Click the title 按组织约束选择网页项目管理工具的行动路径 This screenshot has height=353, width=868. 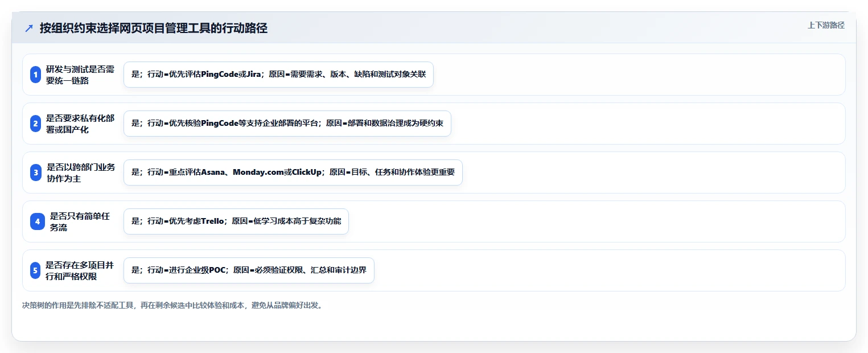(154, 28)
